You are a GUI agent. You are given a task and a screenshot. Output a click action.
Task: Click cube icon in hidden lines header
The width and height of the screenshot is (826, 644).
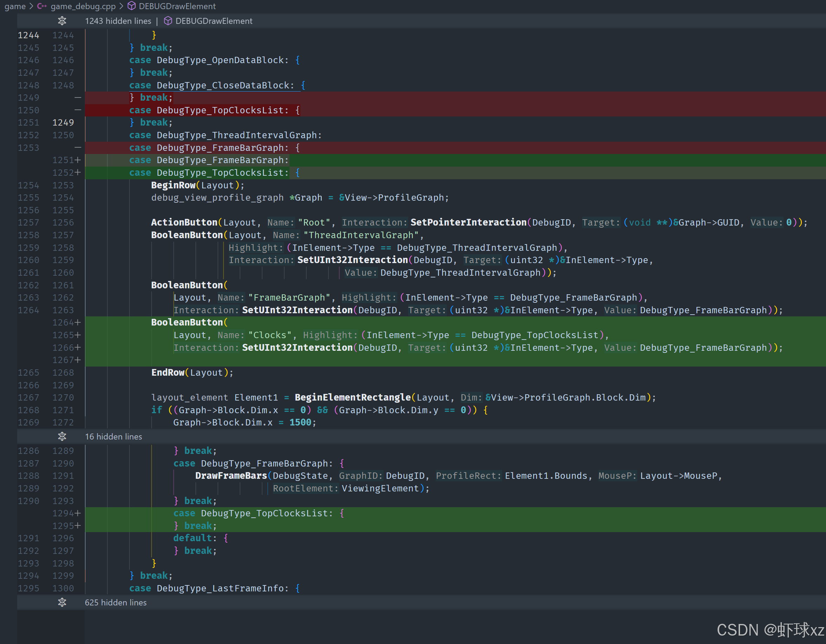168,21
